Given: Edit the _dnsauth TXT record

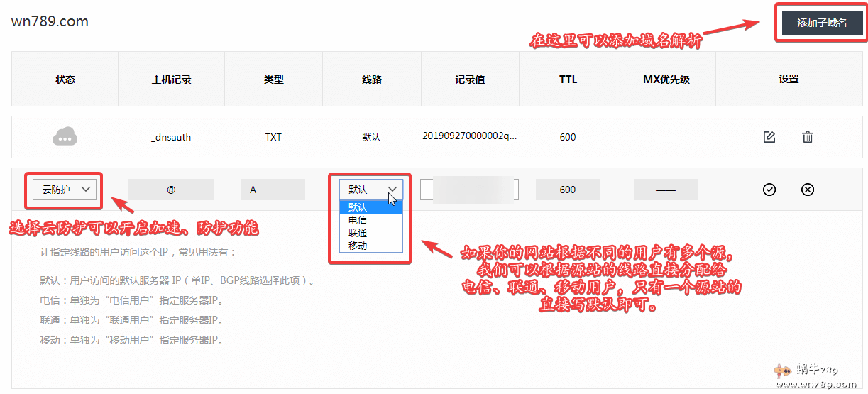Looking at the screenshot, I should pos(769,137).
